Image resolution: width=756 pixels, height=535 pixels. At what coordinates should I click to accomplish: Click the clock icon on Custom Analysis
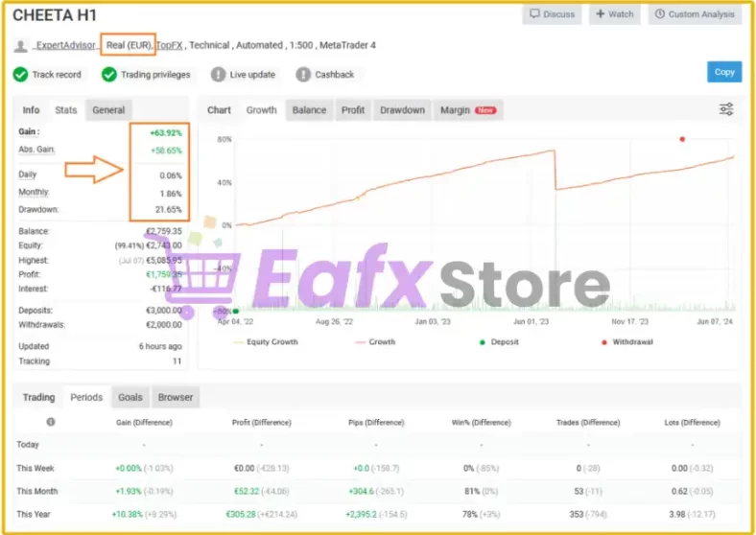[x=659, y=13]
